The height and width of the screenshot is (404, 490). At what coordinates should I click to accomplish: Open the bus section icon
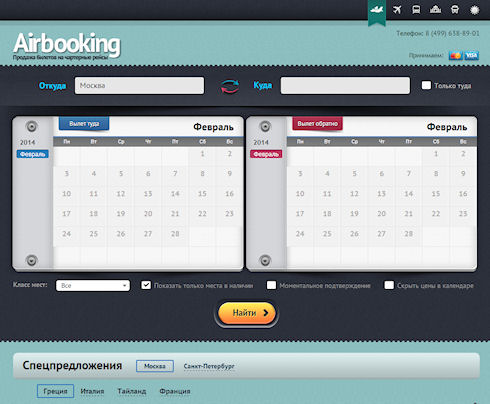416,10
